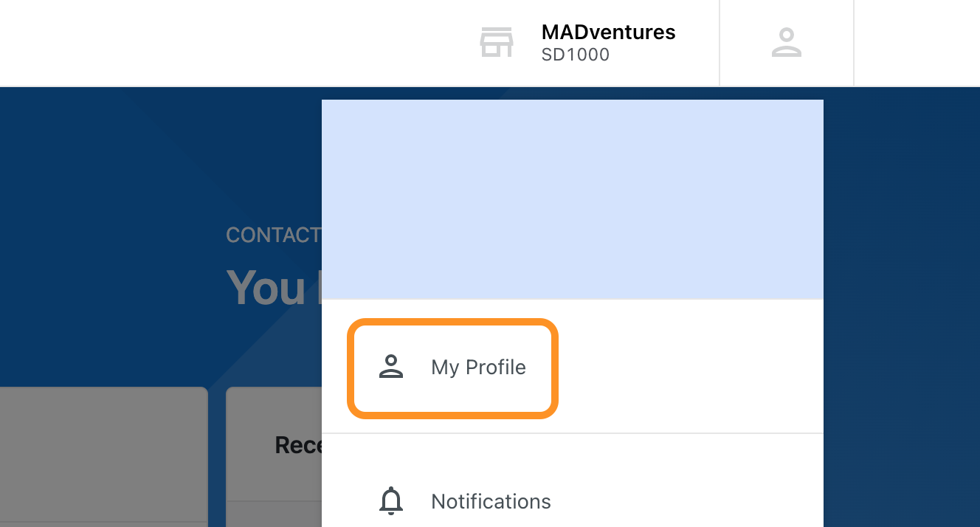
Task: Click blank space right of My Profile label
Action: (x=686, y=367)
